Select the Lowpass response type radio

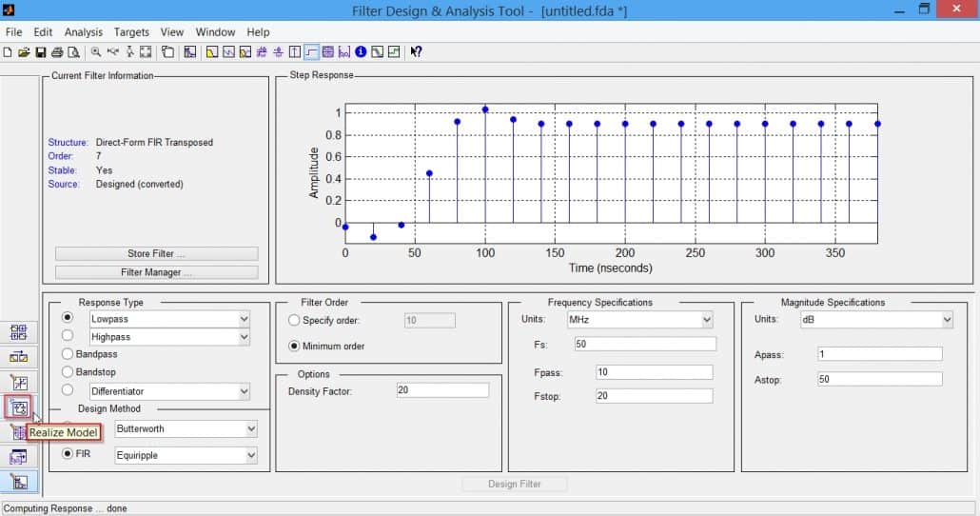point(68,318)
